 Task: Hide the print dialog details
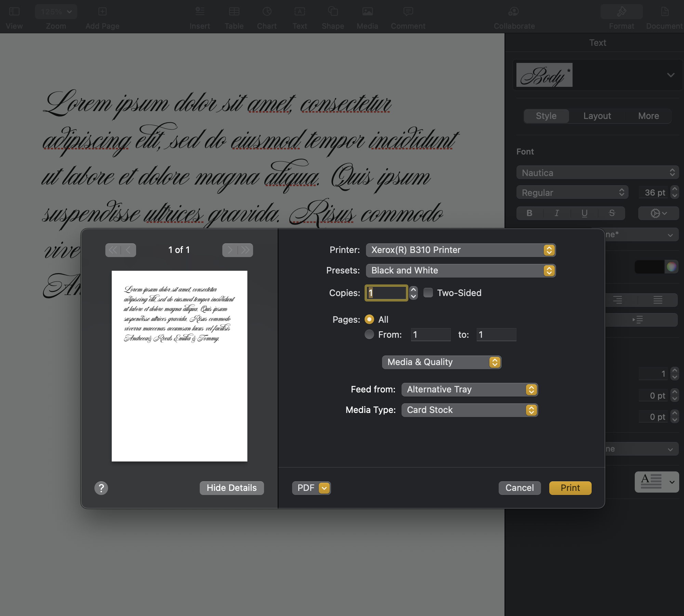232,488
